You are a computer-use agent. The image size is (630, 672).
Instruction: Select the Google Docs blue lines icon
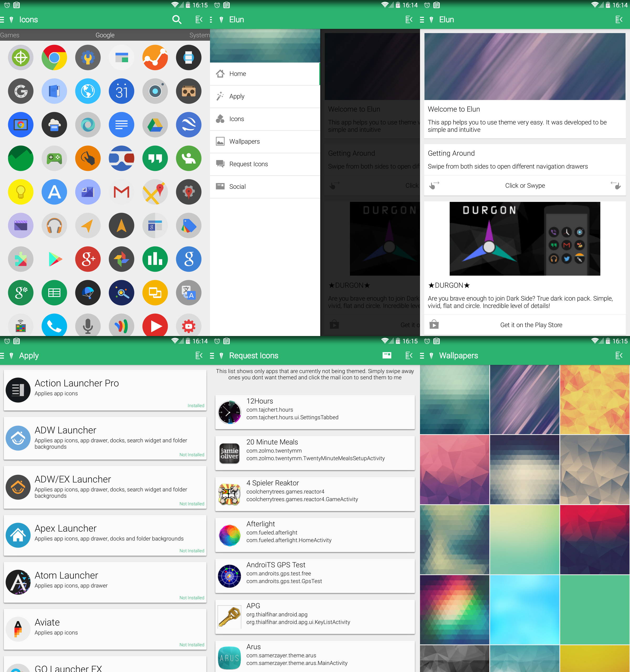121,124
